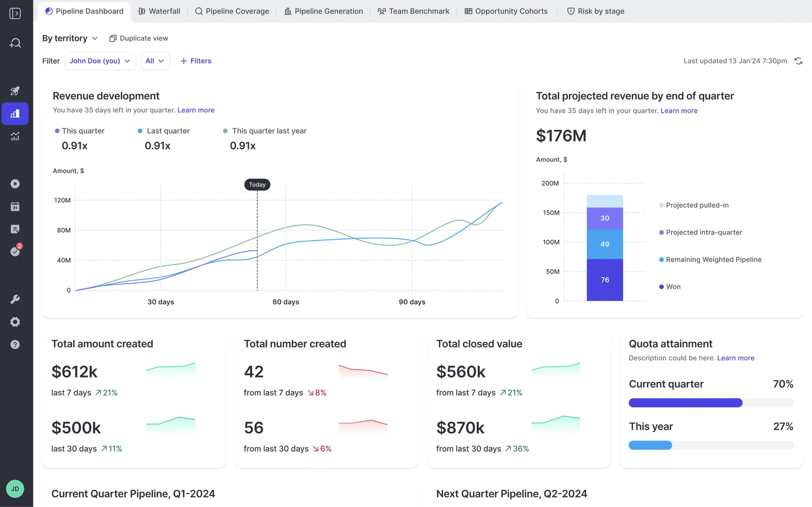Image resolution: width=812 pixels, height=507 pixels.
Task: Open Learn more link in Quota attainment
Action: click(736, 358)
